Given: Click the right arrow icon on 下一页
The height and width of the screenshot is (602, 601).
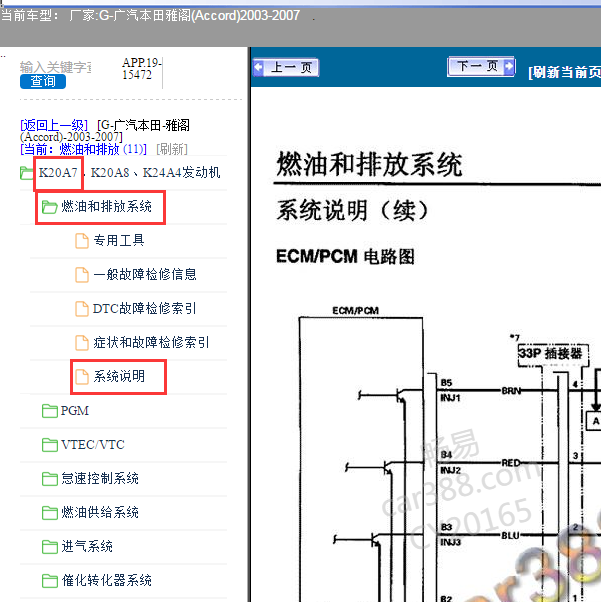Looking at the screenshot, I should click(x=509, y=66).
